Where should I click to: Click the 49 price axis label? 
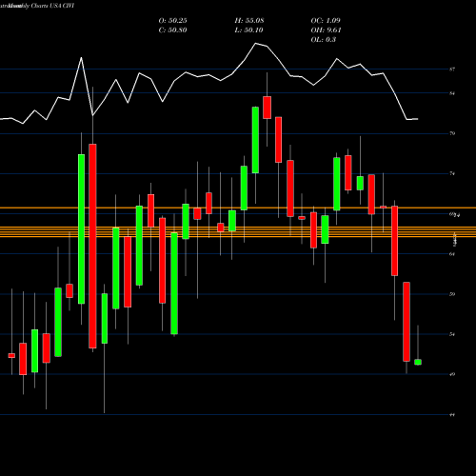pyautogui.click(x=452, y=374)
